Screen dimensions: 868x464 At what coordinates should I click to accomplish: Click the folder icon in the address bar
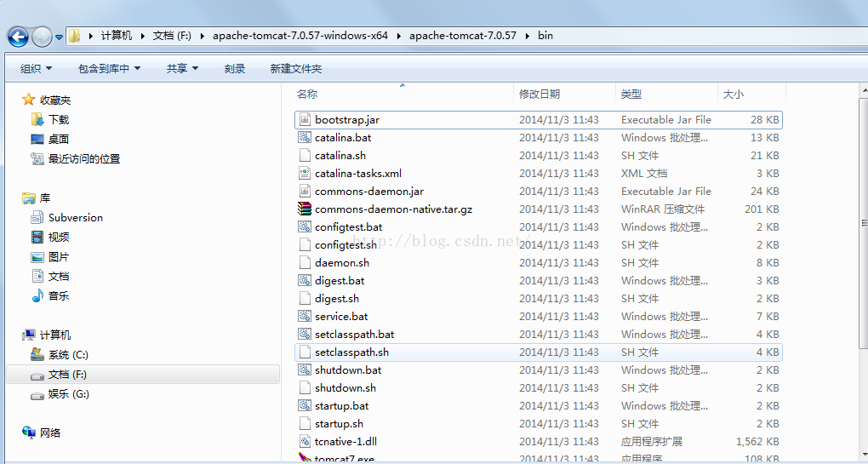point(74,36)
